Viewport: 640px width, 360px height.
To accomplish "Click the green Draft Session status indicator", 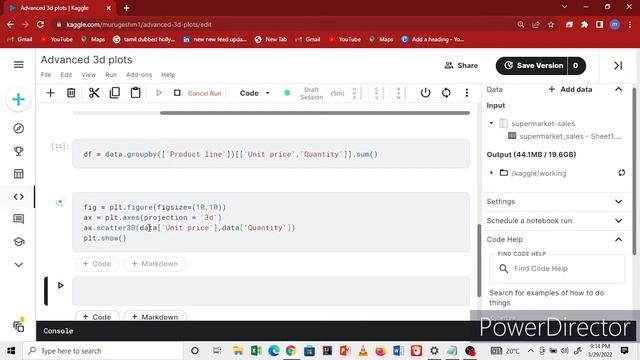I will tap(287, 93).
